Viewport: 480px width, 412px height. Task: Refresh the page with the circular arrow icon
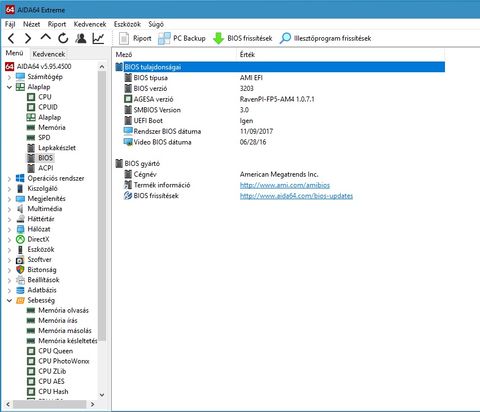click(x=63, y=39)
